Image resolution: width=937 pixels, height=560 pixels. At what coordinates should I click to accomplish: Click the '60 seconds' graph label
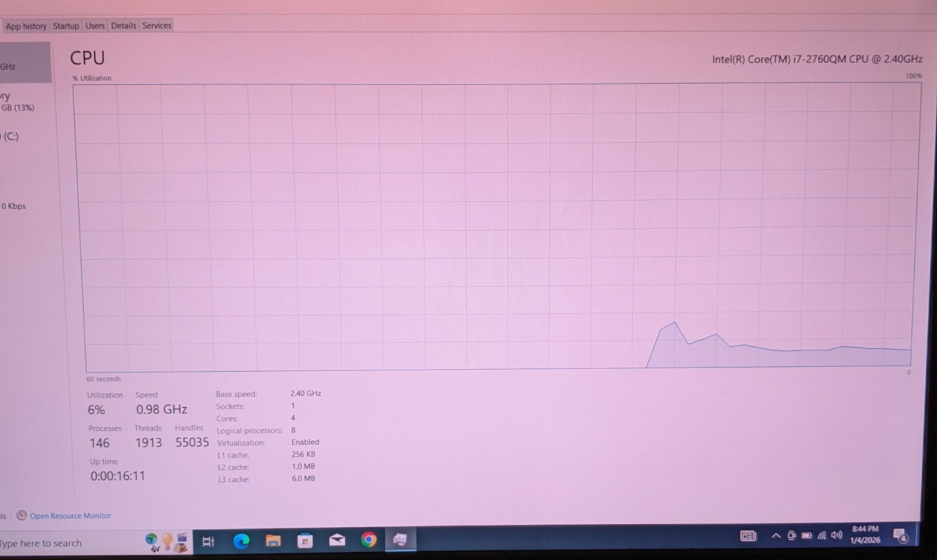tap(104, 379)
